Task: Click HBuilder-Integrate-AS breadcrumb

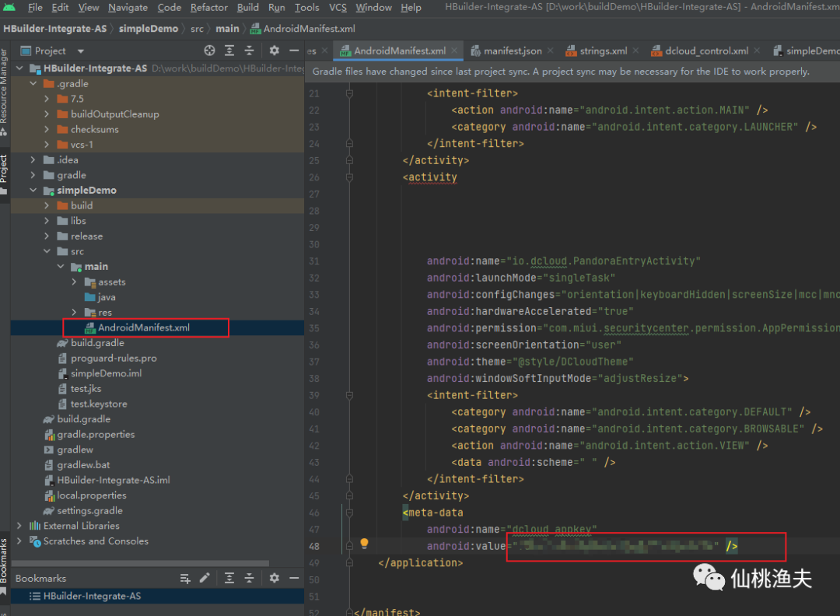Action: (55, 29)
